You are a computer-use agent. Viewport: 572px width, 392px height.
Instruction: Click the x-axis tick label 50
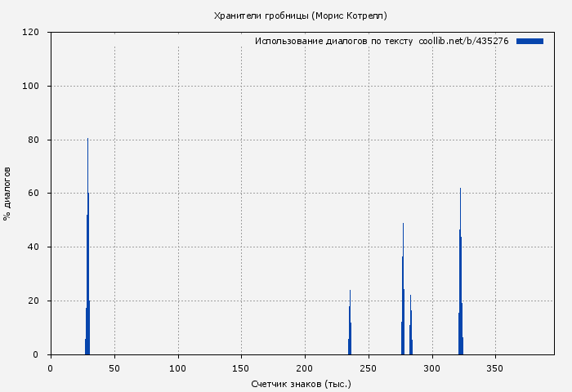(114, 368)
